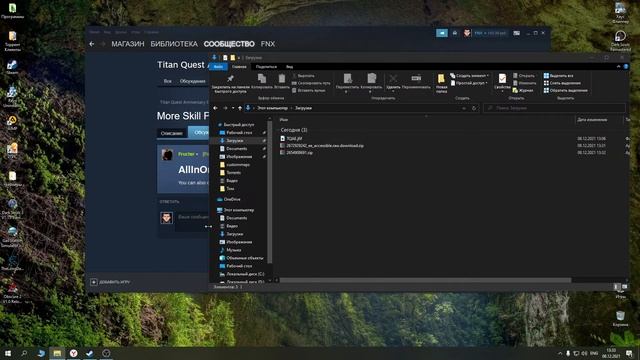This screenshot has height=360, width=640.
Task: Open Recycle Bin on the desktop
Action: coord(620,318)
